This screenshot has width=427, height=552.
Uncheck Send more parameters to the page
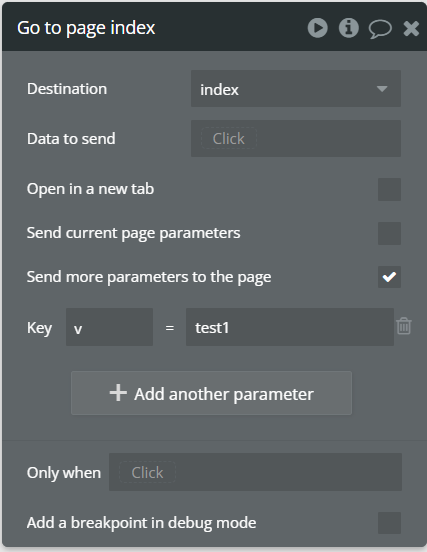[x=389, y=277]
